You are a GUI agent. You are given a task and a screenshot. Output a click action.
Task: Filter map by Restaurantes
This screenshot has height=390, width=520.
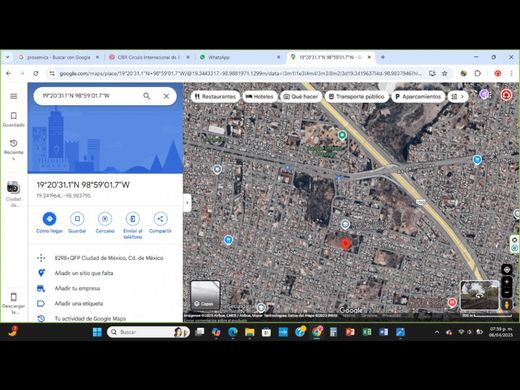pyautogui.click(x=215, y=97)
